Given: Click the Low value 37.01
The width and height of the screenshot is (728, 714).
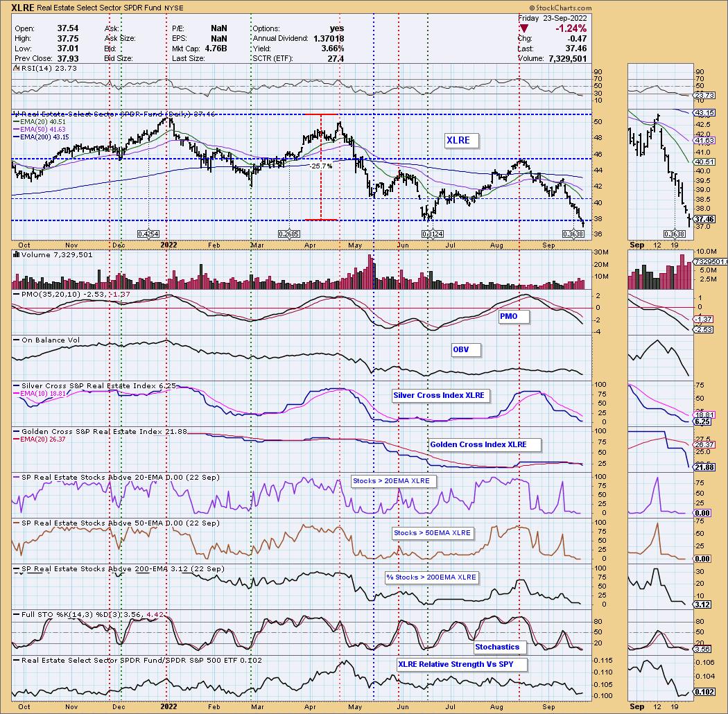Looking at the screenshot, I should click(x=68, y=49).
